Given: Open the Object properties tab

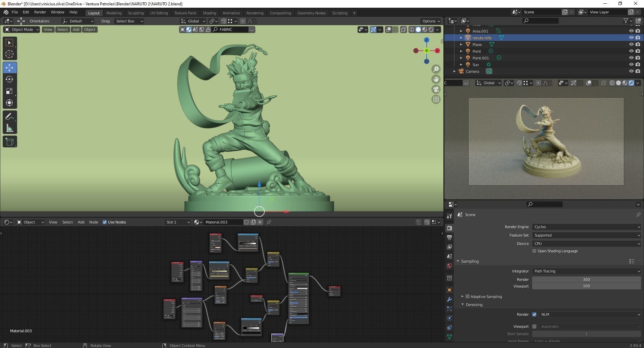Looking at the screenshot, I should click(449, 290).
